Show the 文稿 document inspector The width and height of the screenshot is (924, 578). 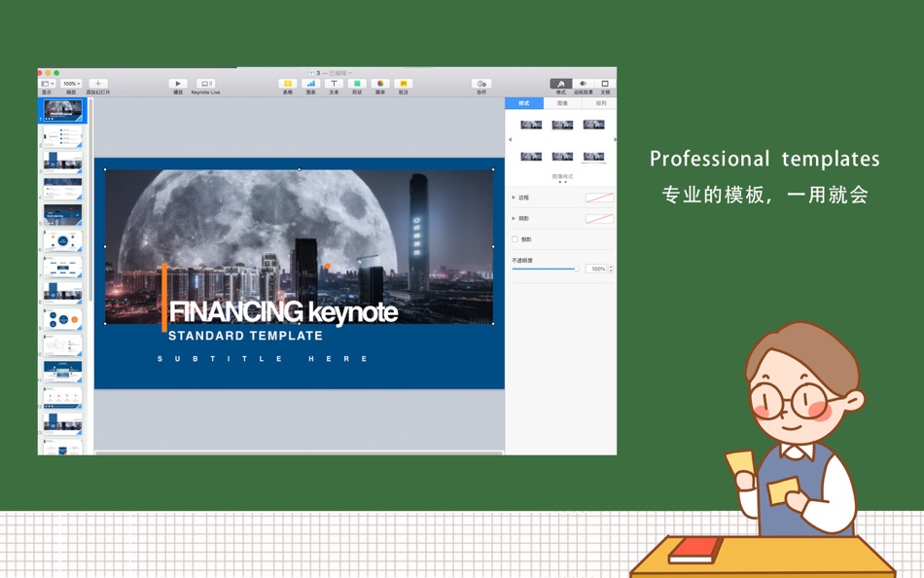605,84
